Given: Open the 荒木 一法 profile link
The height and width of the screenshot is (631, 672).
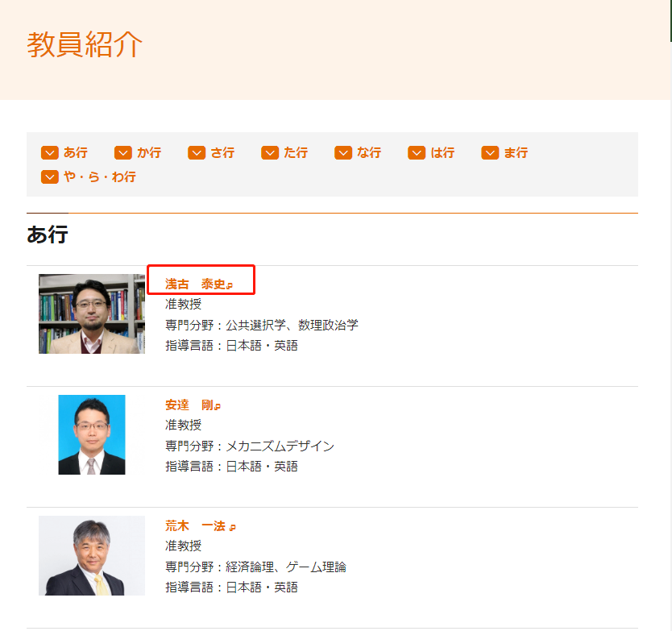Looking at the screenshot, I should pos(196,526).
